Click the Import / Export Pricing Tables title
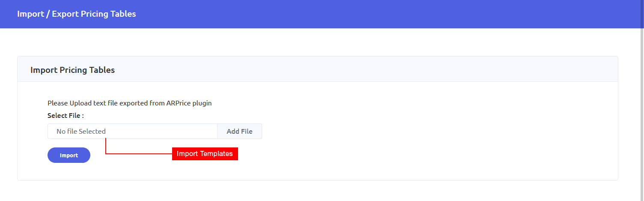 click(x=77, y=14)
